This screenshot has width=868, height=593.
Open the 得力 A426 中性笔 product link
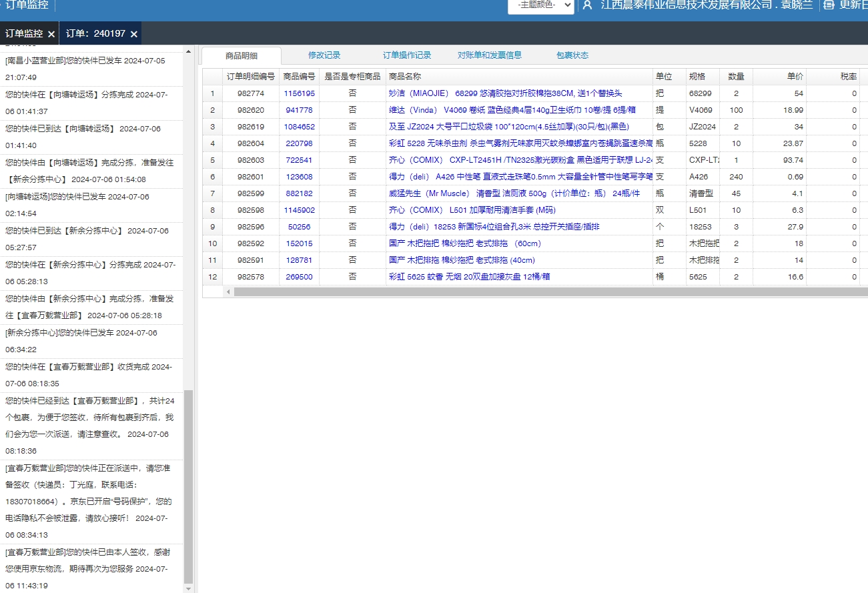520,177
